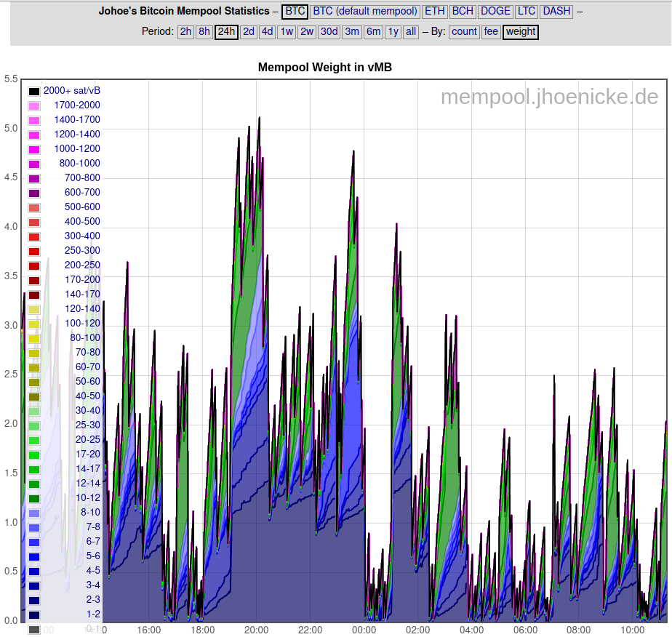Open the ETH mempool statistics
The image size is (672, 637).
click(435, 11)
